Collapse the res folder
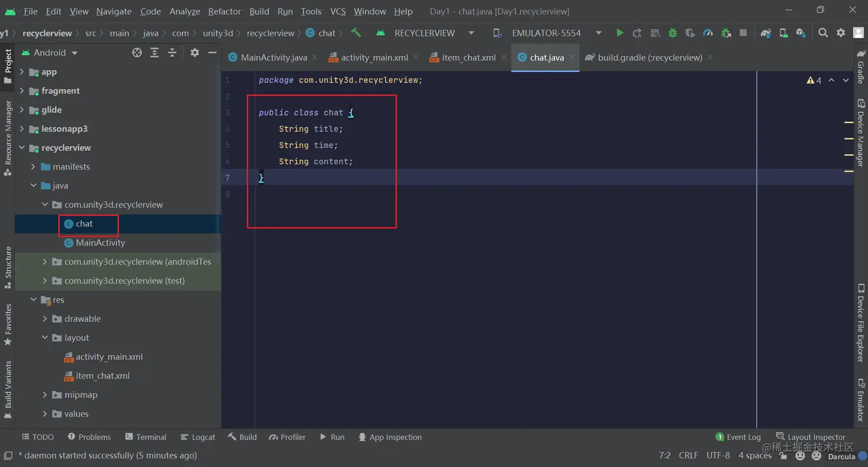 [x=33, y=300]
